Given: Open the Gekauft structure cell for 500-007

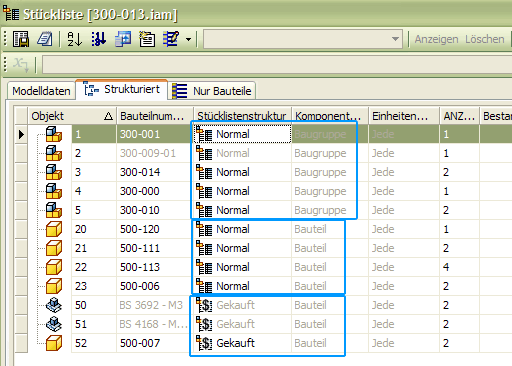Looking at the screenshot, I should [242, 343].
